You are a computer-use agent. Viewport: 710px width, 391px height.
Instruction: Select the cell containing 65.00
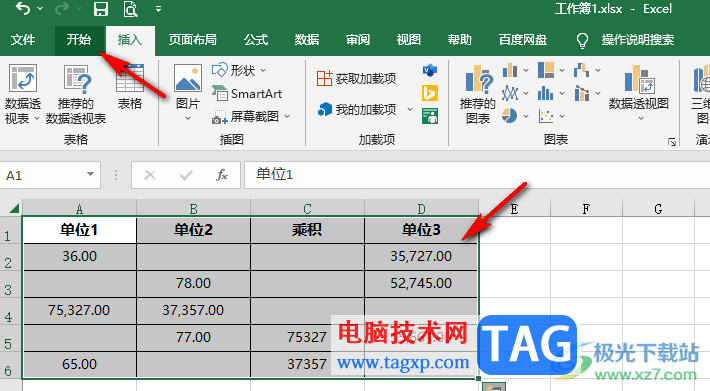(x=79, y=364)
